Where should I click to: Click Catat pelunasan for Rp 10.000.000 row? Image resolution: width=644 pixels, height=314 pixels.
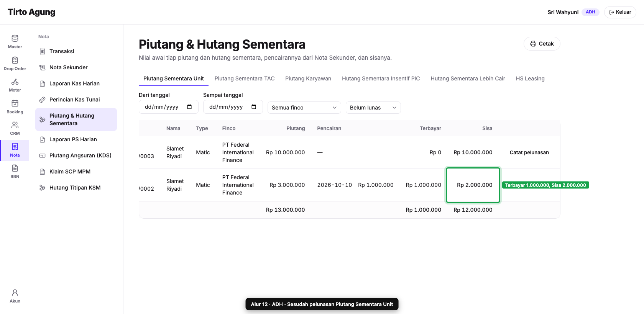(x=529, y=152)
